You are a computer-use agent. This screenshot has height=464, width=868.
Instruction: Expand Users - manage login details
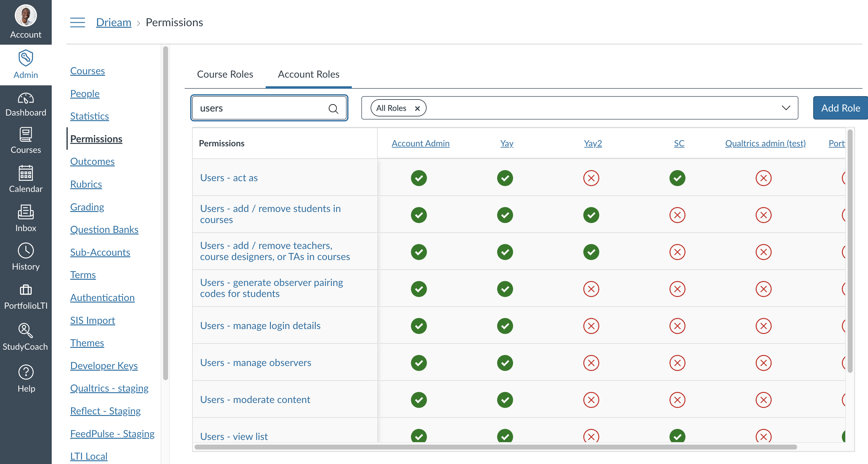[x=260, y=326]
